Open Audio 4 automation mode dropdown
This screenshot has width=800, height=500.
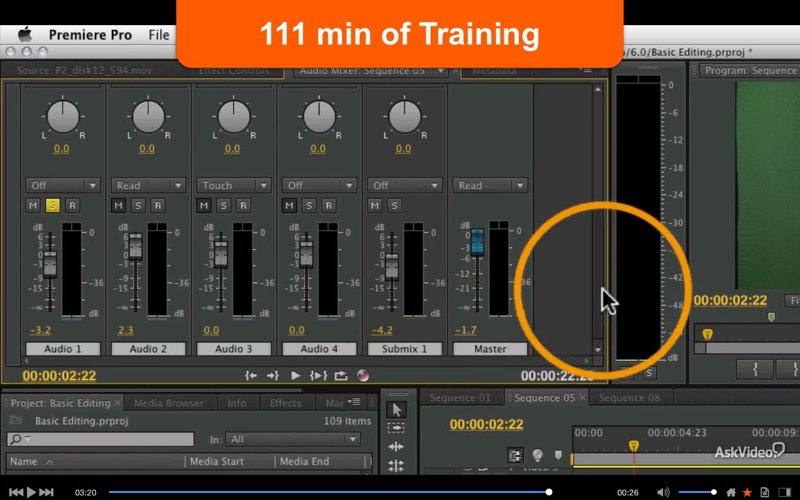click(319, 185)
